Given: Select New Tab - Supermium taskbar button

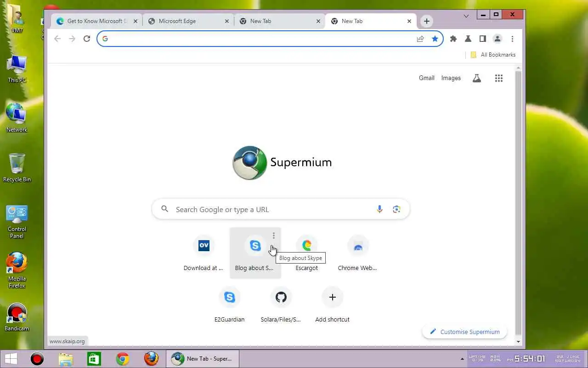Looking at the screenshot, I should click(x=203, y=358).
